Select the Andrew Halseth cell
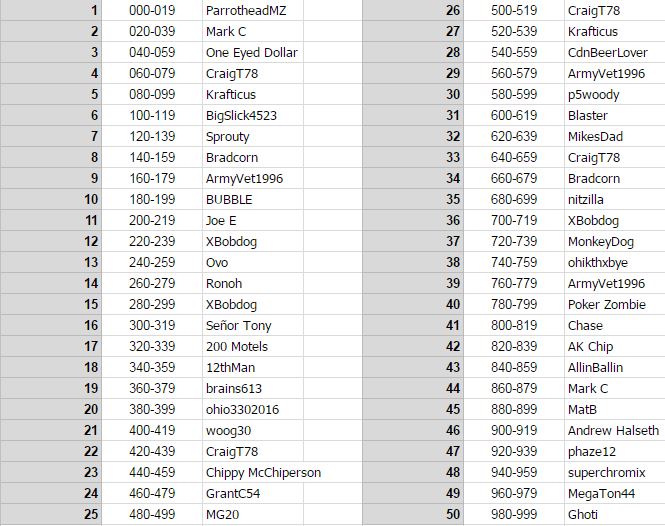Image resolution: width=665 pixels, height=526 pixels. (615, 431)
